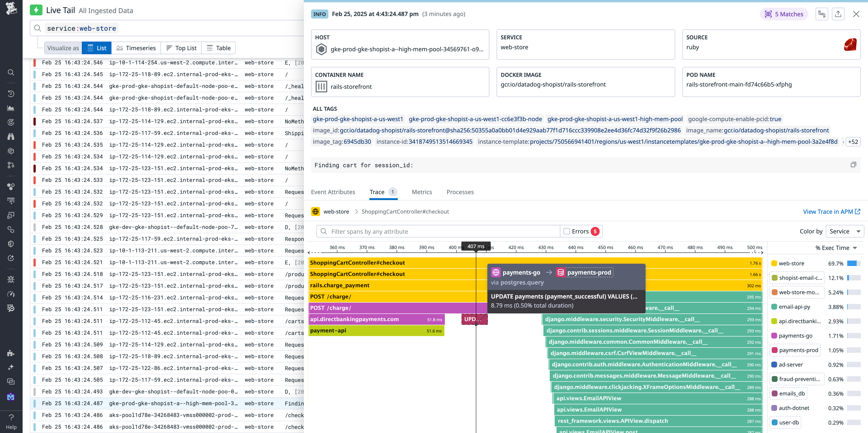Open the Processes tab
This screenshot has height=433, width=868.
coord(460,192)
